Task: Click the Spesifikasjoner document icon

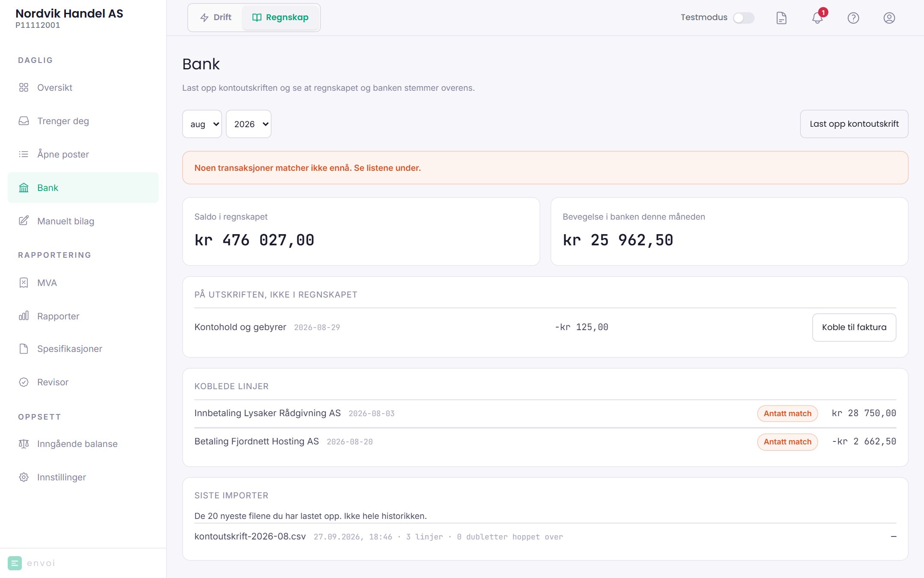Action: [24, 349]
